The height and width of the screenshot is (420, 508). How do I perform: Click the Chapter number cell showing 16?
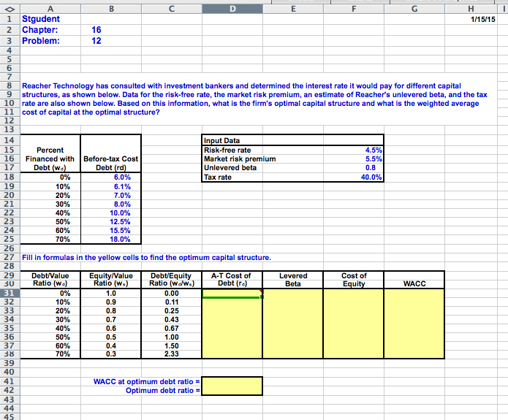point(110,29)
